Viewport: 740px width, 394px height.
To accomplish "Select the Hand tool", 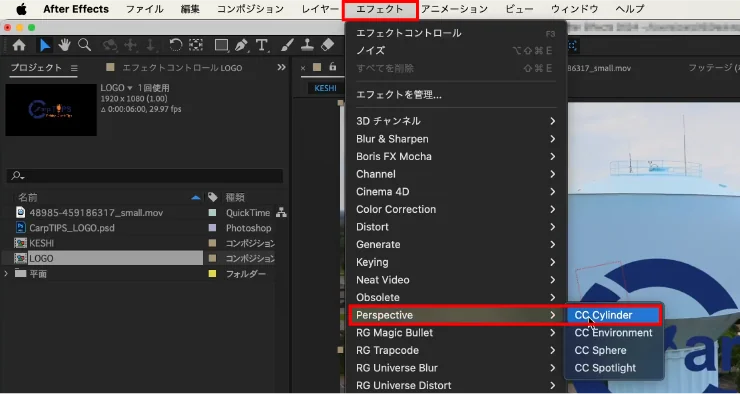I will [x=64, y=45].
